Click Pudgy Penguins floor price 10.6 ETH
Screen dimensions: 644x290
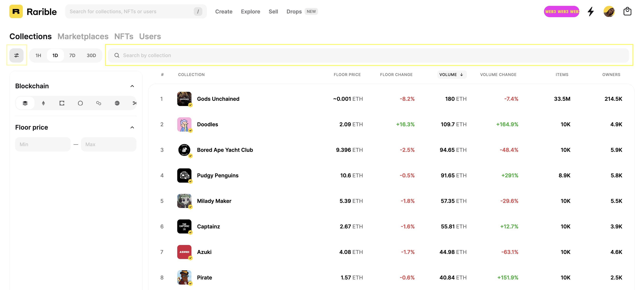tap(352, 176)
